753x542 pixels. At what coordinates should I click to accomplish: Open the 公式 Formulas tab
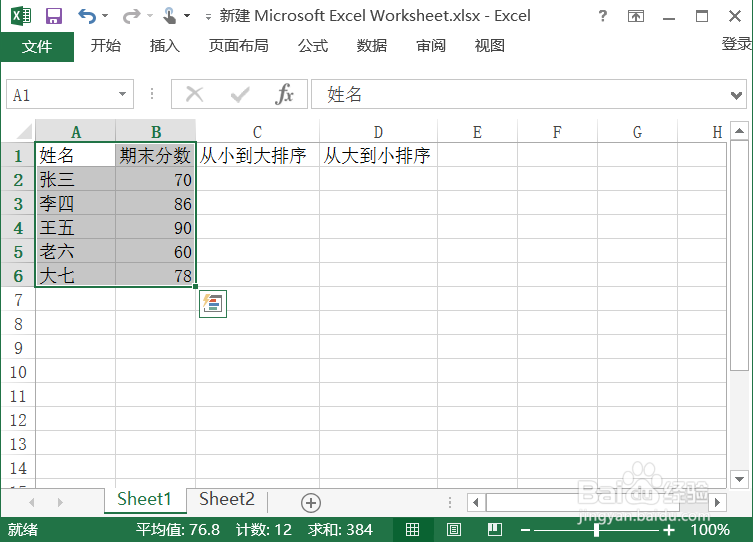point(313,46)
